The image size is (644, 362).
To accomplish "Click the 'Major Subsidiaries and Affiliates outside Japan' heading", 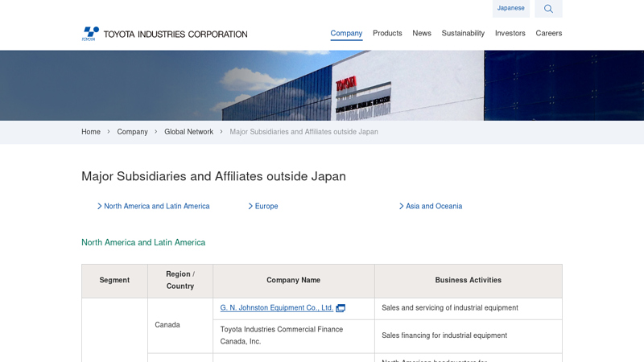I will [x=213, y=176].
